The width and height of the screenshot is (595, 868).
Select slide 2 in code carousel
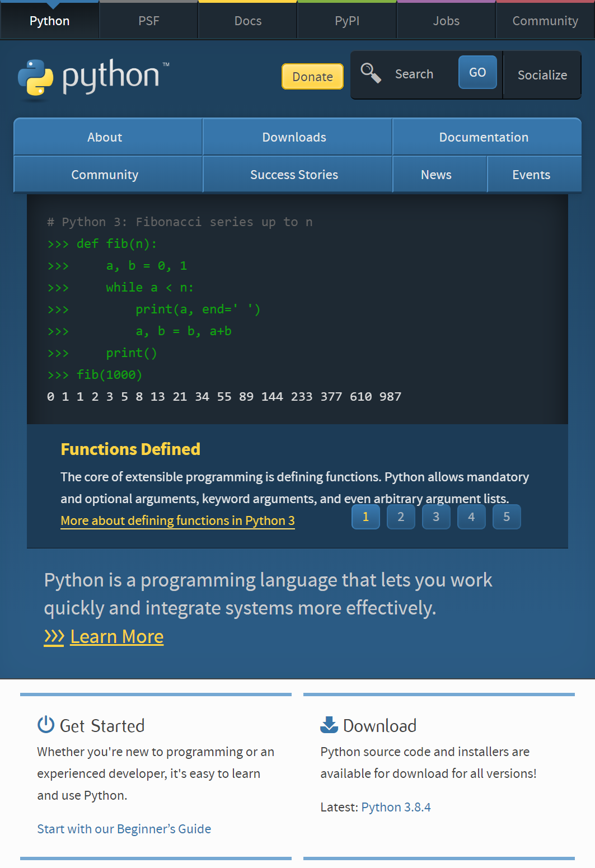tap(401, 517)
